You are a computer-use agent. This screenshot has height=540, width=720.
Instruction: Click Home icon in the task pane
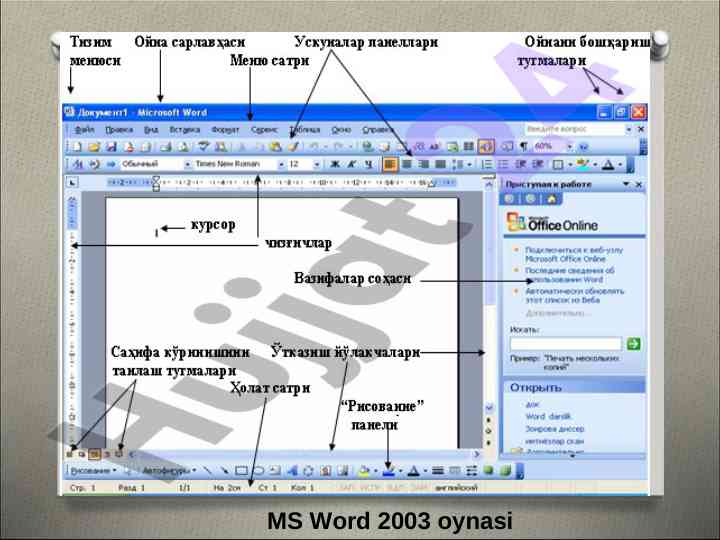pyautogui.click(x=552, y=199)
